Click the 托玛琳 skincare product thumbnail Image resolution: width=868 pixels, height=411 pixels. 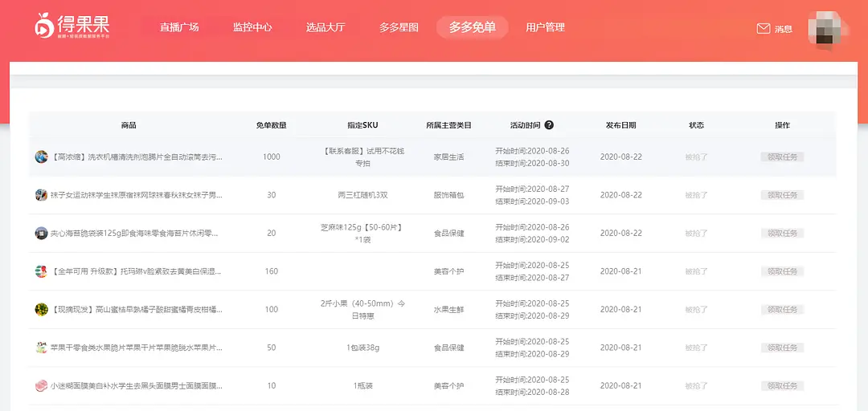(x=42, y=271)
